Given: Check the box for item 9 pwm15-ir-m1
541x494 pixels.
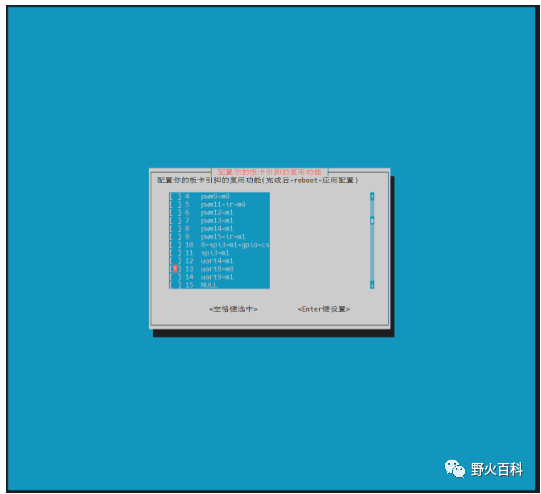Looking at the screenshot, I should 175,237.
